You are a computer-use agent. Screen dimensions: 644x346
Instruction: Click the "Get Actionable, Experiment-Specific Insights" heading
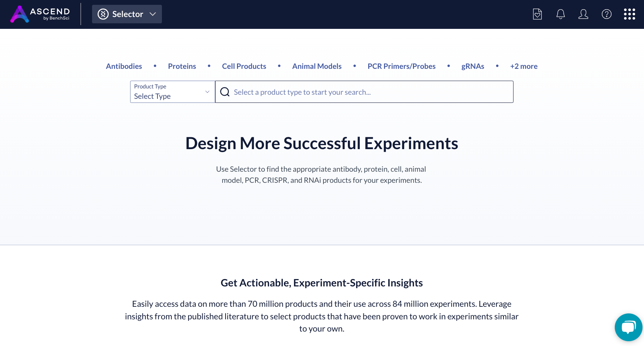322,283
